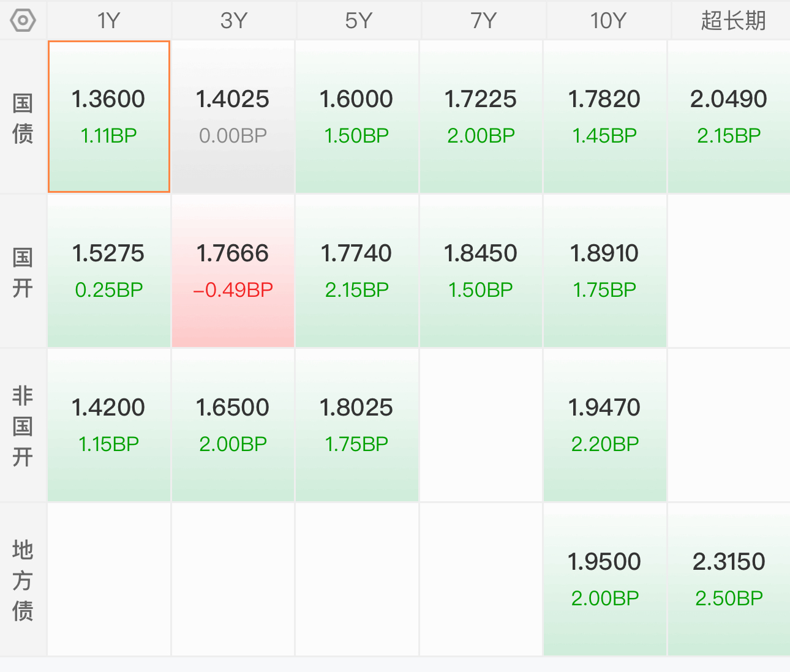790x672 pixels.
Task: Select the 地方债 10Y cell 1.9500
Action: [x=605, y=580]
